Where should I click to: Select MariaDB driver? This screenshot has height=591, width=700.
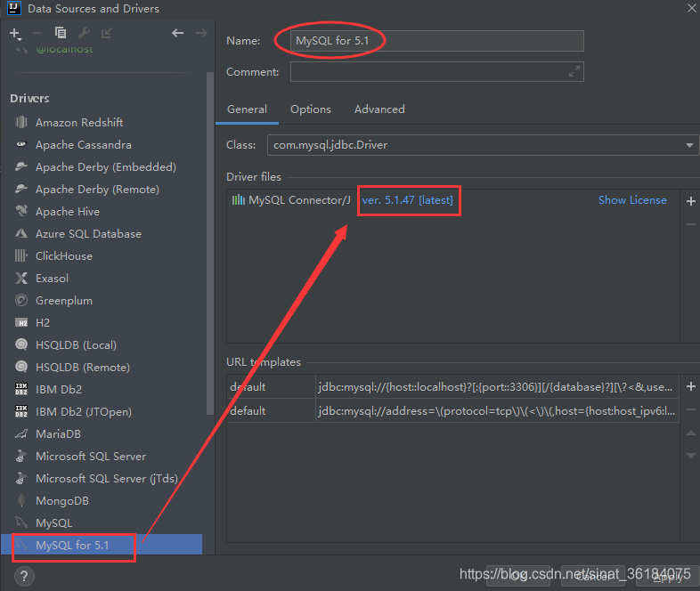click(x=58, y=434)
